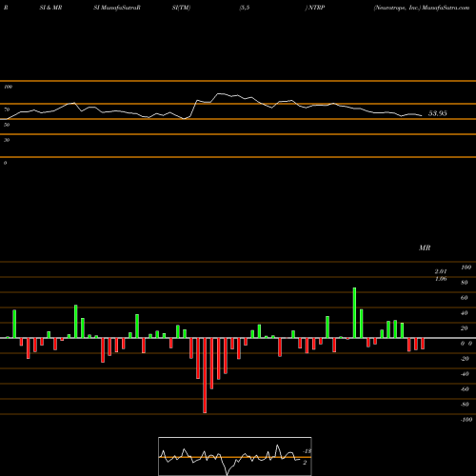The width and height of the screenshot is (476, 476).
Task: Click the NTRP ticker symbol in header
Action: coord(316,8)
